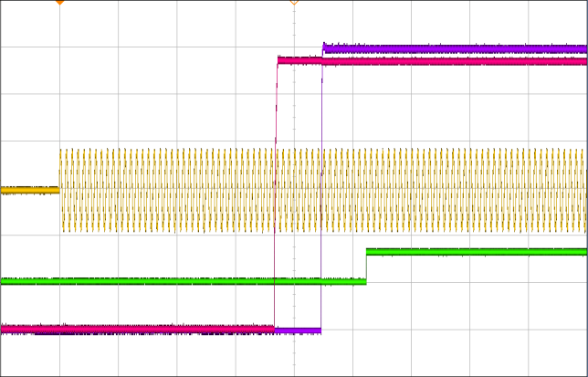Select the magenta trace's high level
This screenshot has height=377, width=588.
tap(457, 61)
